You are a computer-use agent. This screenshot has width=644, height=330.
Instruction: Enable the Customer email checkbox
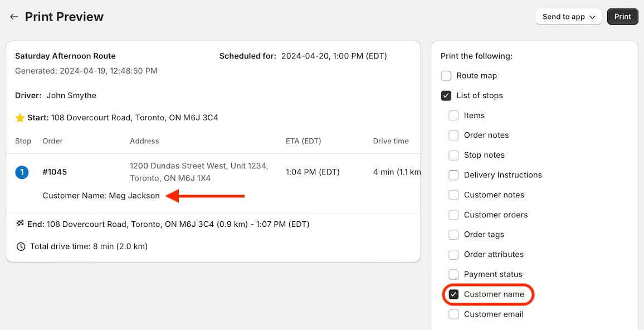pyautogui.click(x=453, y=314)
